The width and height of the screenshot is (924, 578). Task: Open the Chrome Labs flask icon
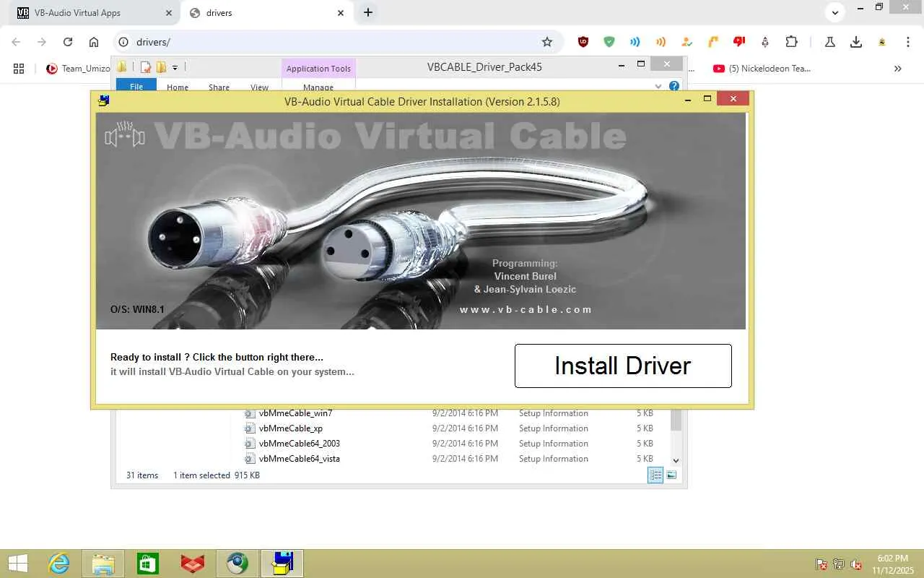tap(830, 42)
